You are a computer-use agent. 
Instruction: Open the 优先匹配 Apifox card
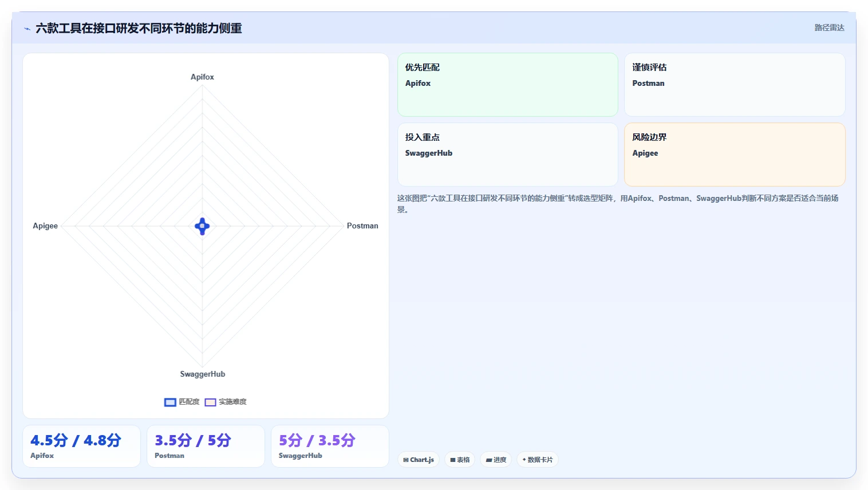pos(508,85)
